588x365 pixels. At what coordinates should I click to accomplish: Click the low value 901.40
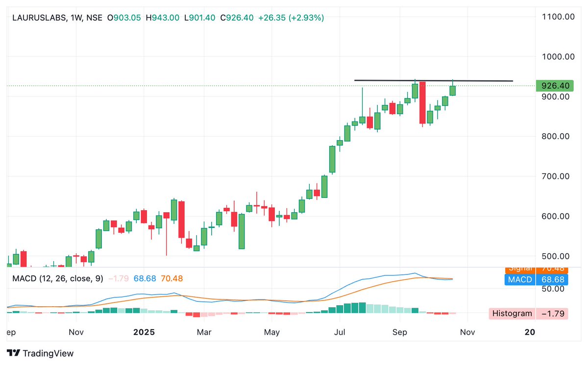(x=202, y=18)
